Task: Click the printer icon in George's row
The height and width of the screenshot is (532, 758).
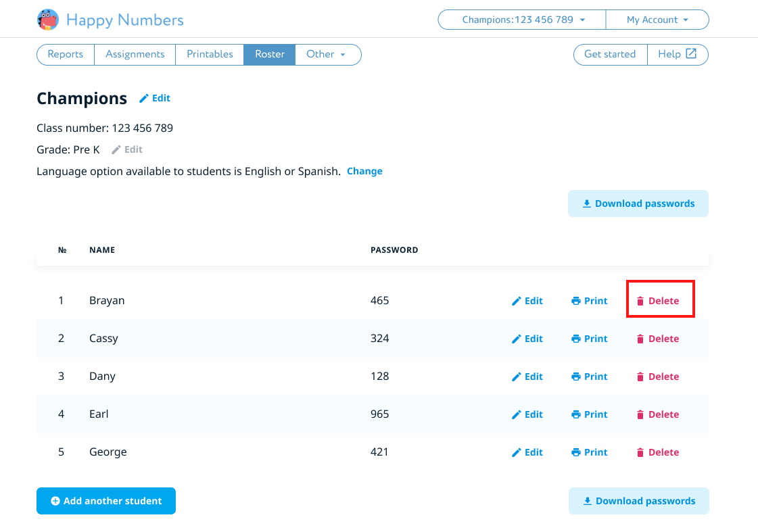Action: pos(575,453)
